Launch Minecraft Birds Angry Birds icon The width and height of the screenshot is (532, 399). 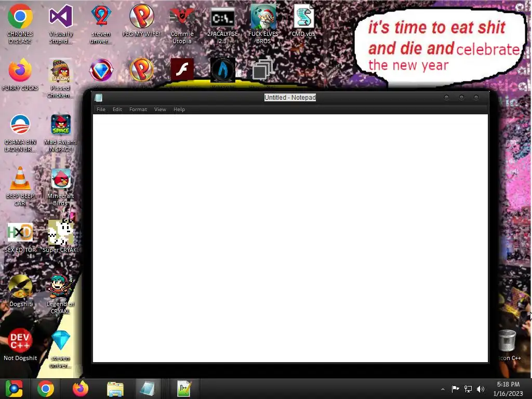[x=60, y=186]
